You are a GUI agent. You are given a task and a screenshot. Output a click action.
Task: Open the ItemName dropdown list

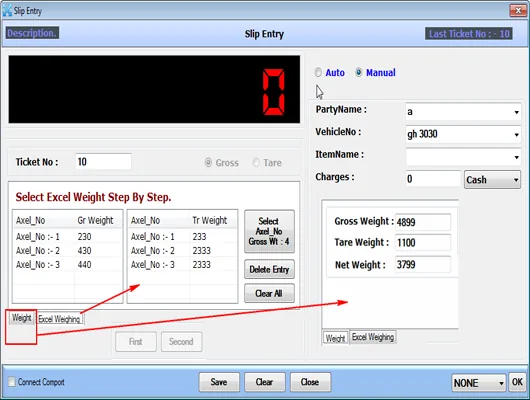pos(516,157)
